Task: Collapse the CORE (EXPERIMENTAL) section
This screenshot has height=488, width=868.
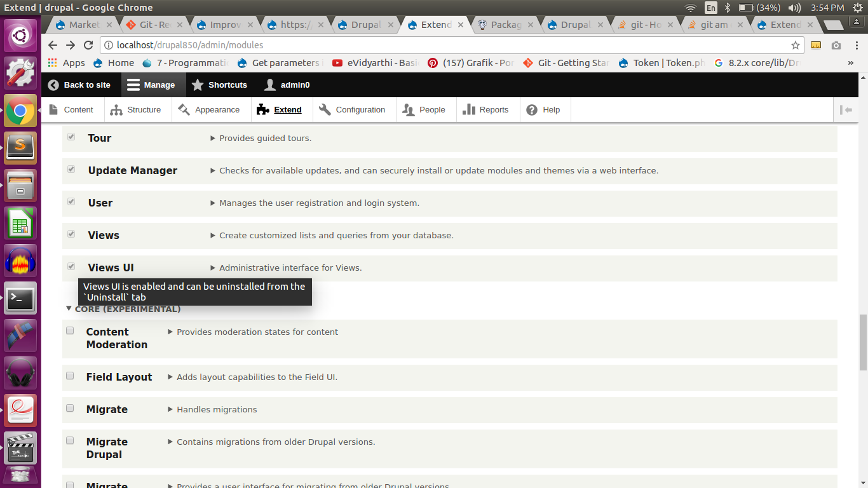Action: click(x=69, y=308)
